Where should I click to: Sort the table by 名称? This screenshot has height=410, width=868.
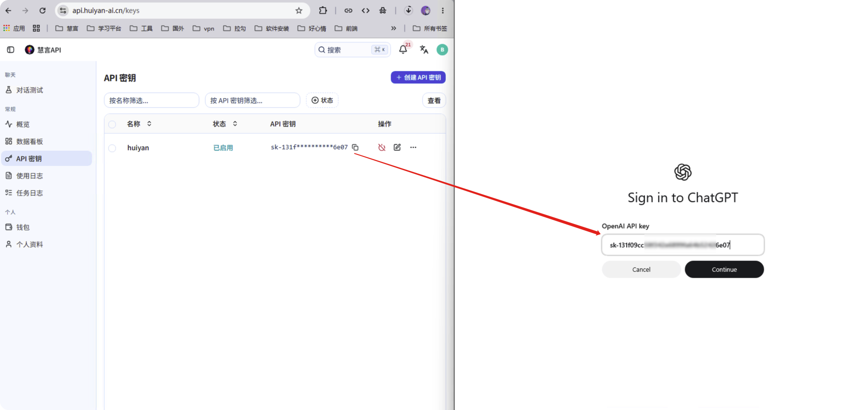click(139, 124)
